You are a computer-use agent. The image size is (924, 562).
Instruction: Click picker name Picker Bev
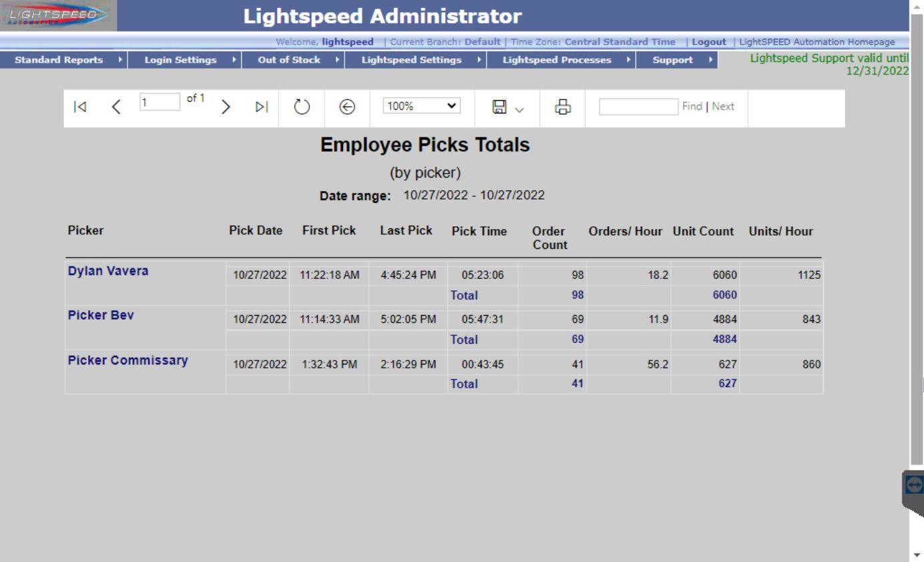(x=101, y=316)
